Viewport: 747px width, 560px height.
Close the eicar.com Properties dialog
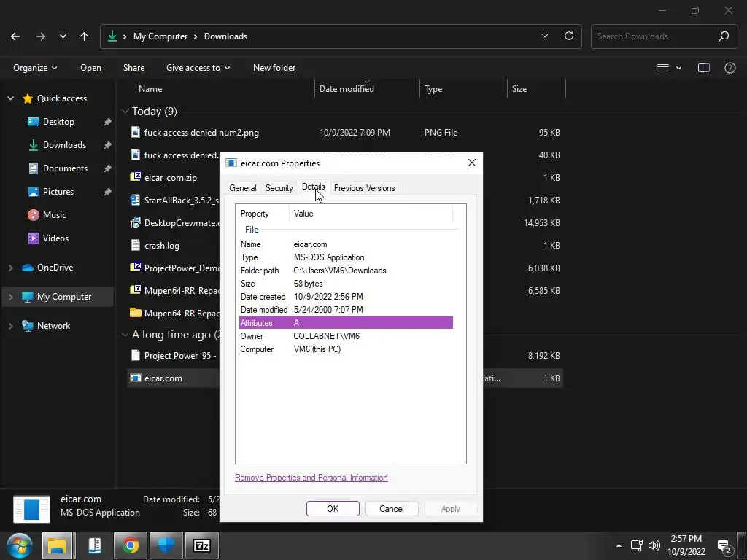[x=472, y=163]
